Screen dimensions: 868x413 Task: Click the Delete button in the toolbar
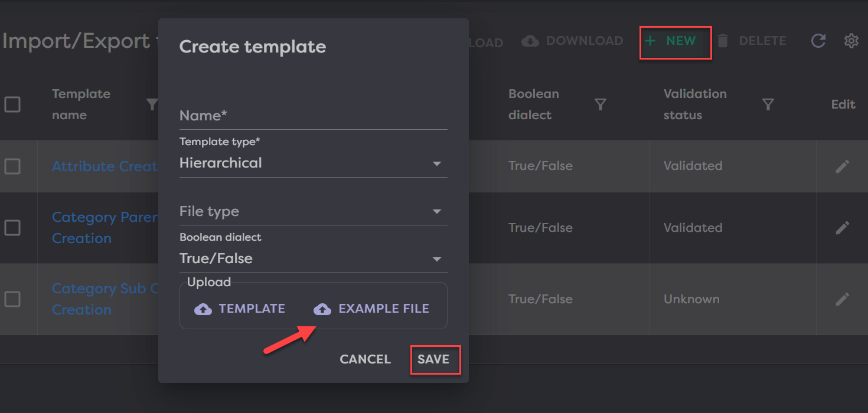click(751, 41)
